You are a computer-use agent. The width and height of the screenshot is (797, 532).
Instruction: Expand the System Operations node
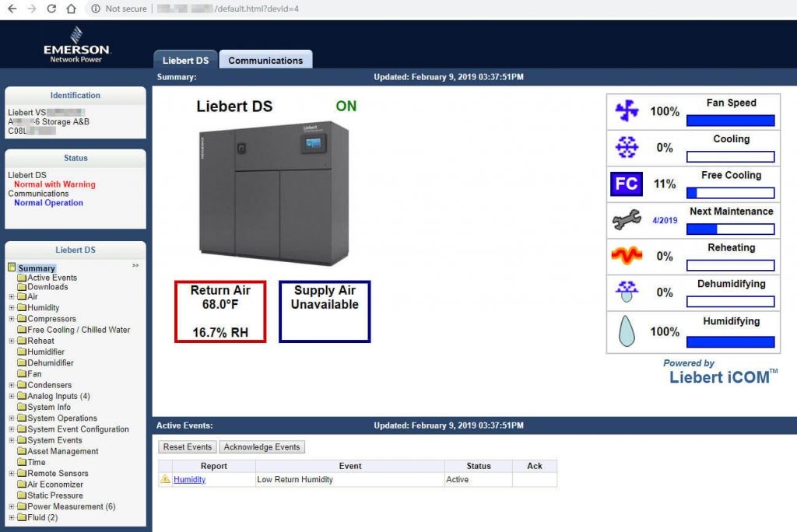[11, 418]
